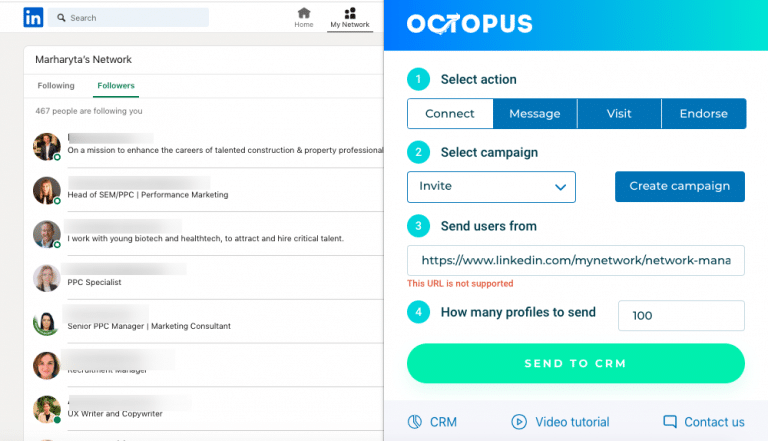Image resolution: width=768 pixels, height=441 pixels.
Task: Click the campaign dropdown chevron arrow
Action: pyautogui.click(x=560, y=187)
